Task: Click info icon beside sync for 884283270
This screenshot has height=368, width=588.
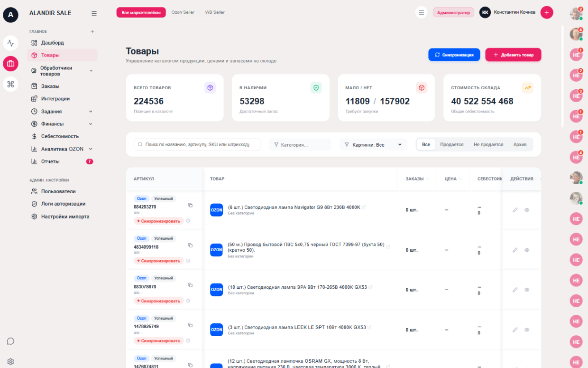Action: coord(188,221)
